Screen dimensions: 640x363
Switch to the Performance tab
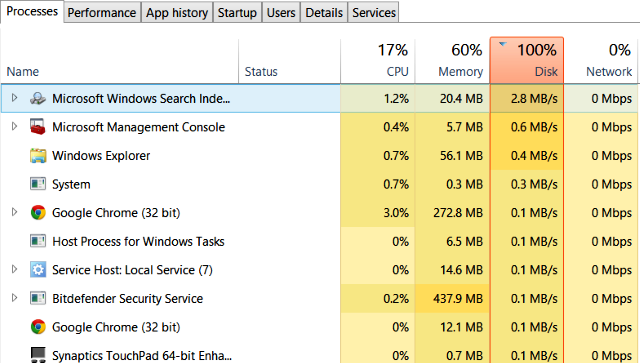102,12
